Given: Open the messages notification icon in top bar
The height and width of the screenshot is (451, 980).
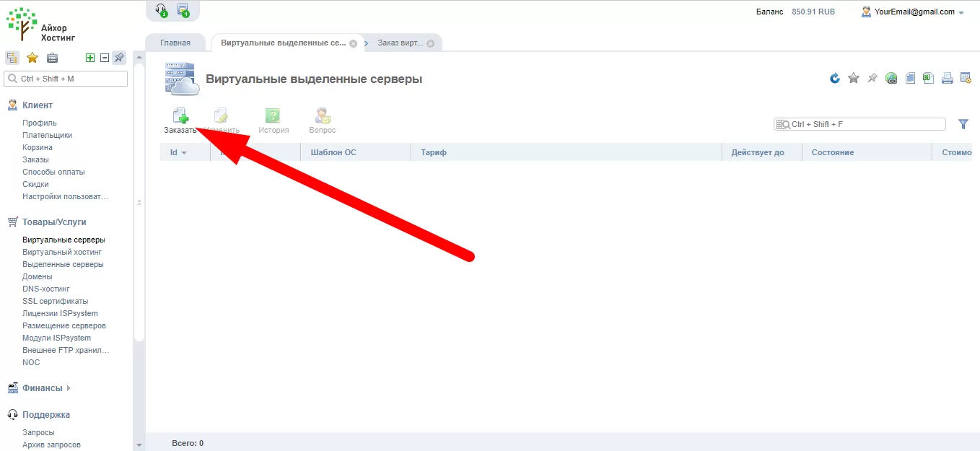Looking at the screenshot, I should [183, 10].
